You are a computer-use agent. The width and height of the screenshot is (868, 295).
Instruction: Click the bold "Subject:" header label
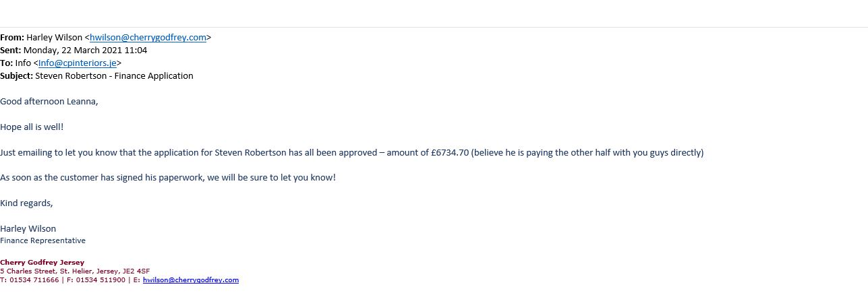16,76
